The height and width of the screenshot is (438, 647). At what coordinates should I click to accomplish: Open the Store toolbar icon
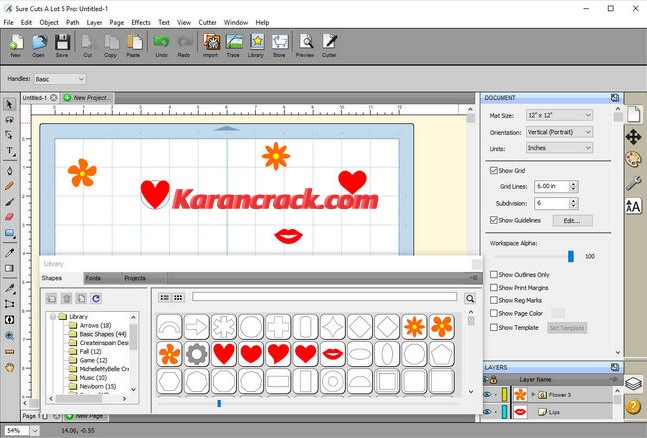(x=279, y=45)
